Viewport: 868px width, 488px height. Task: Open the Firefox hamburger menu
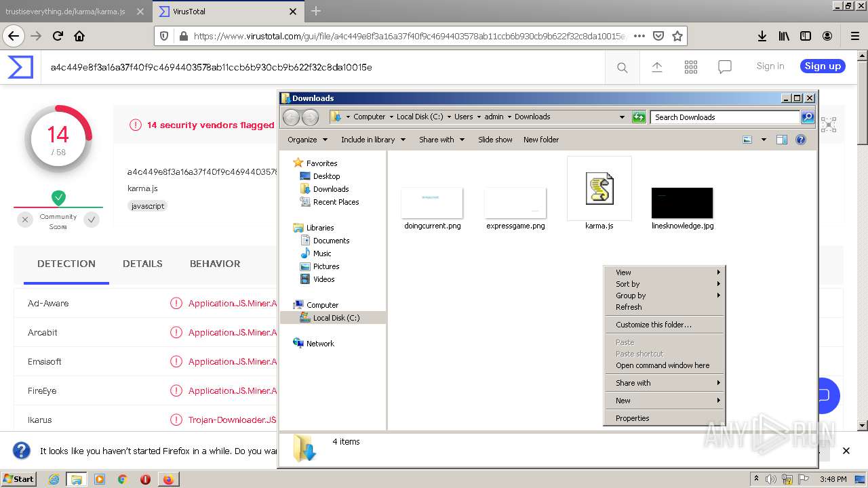[854, 36]
